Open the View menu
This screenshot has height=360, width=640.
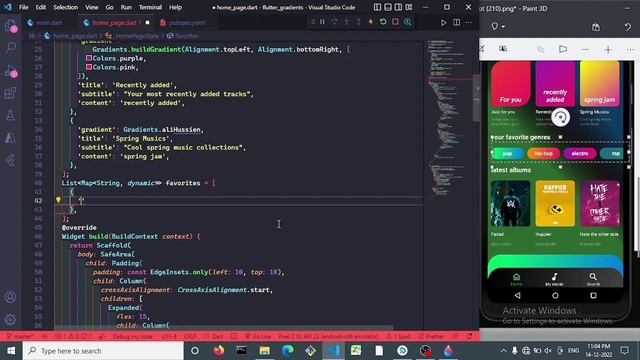(91, 7)
